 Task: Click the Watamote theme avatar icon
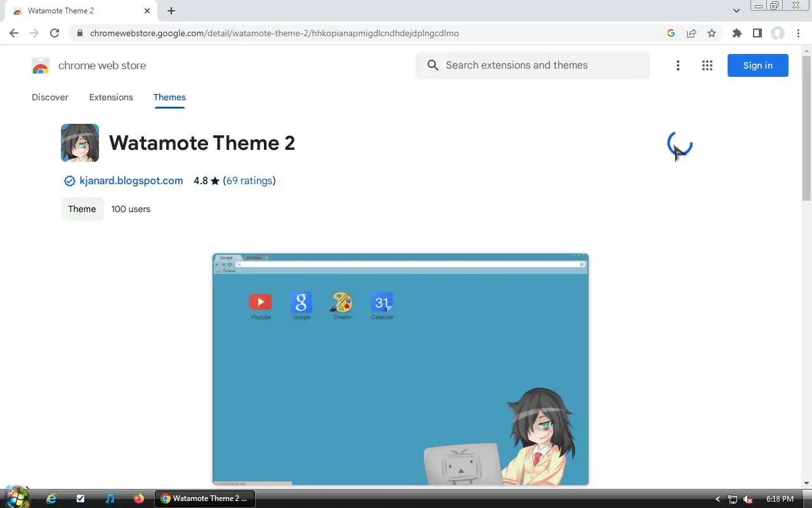[80, 143]
